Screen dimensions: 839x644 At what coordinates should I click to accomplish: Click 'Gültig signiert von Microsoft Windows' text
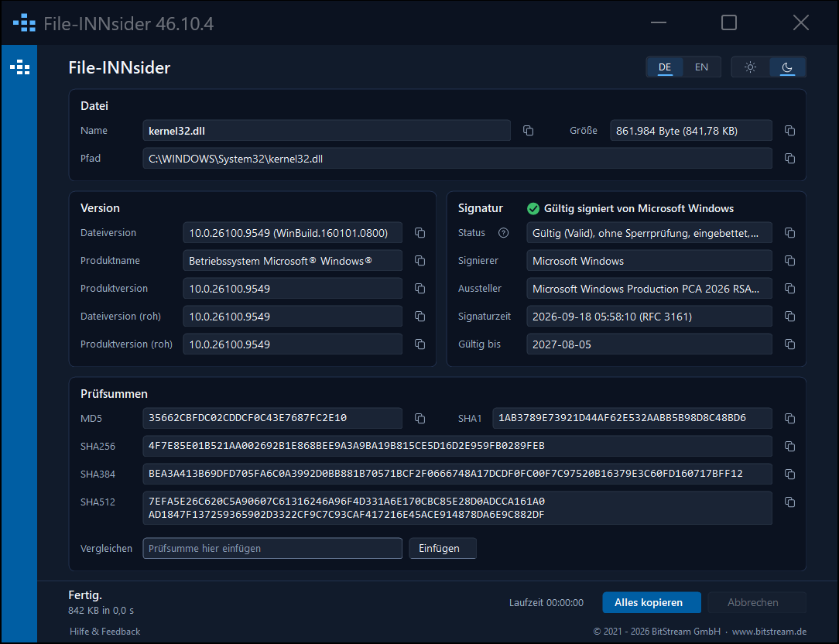click(639, 209)
